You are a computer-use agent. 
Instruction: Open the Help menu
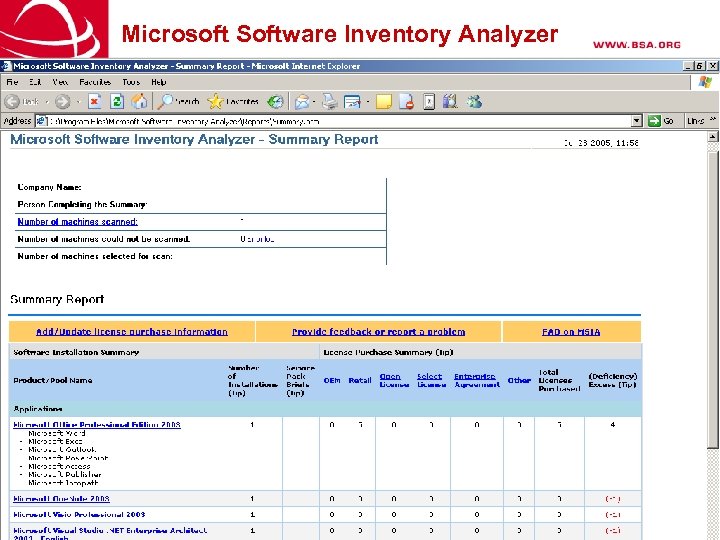point(158,82)
